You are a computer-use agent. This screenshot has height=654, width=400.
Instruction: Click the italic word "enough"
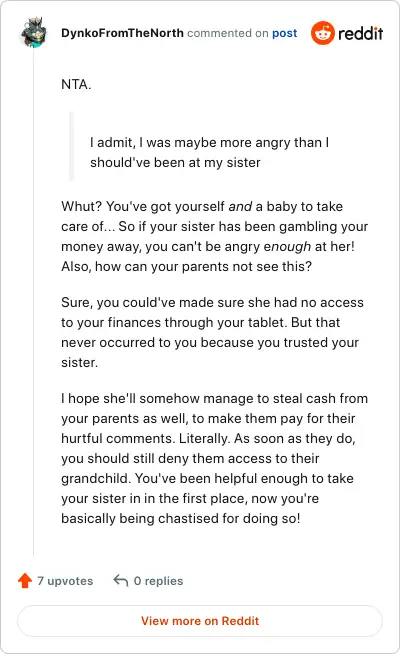click(287, 247)
